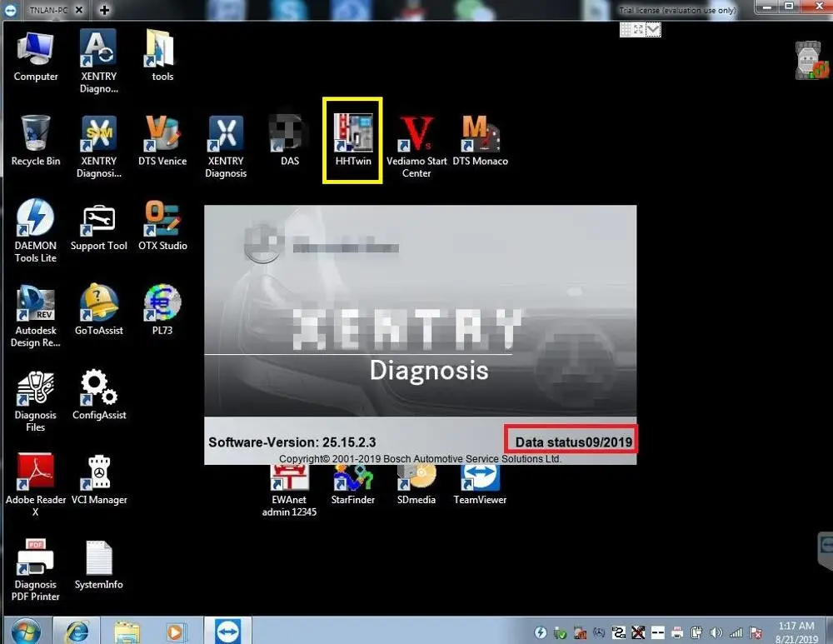This screenshot has width=833, height=644.
Task: Open EWAnet admin 12345 shortcut
Action: click(x=290, y=489)
